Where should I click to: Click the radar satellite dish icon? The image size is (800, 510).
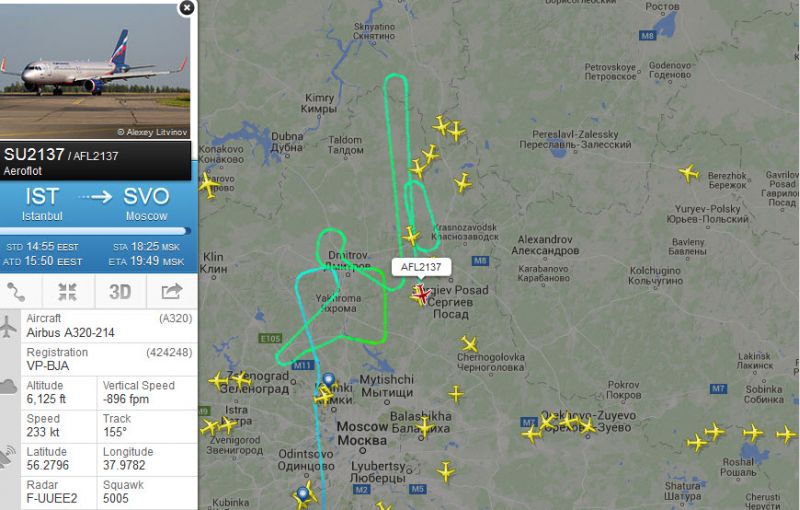point(7,457)
